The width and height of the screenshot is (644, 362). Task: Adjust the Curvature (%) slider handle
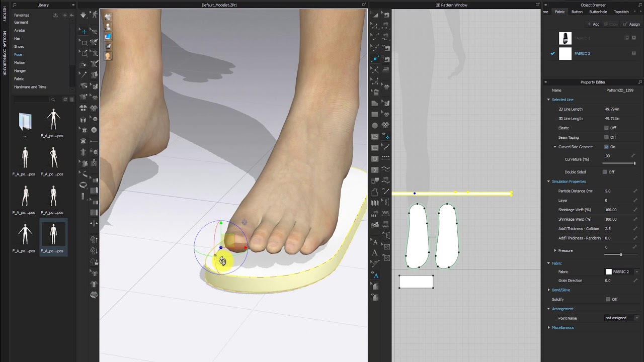pyautogui.click(x=634, y=163)
